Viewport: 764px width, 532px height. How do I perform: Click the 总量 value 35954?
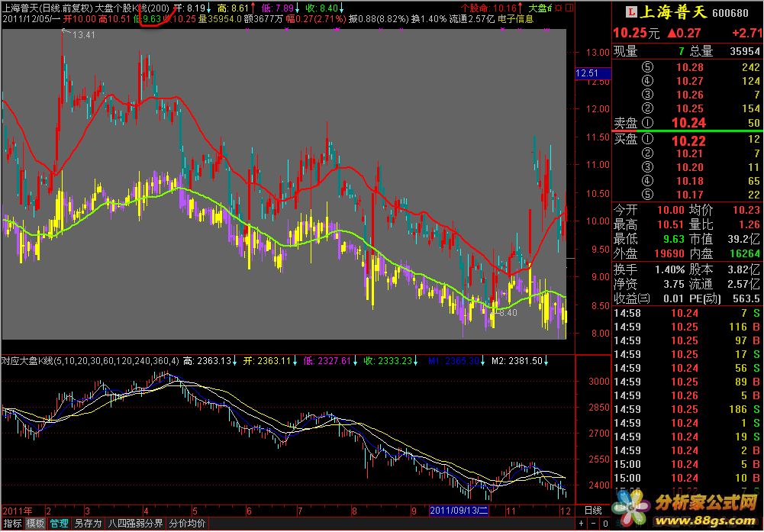click(745, 51)
